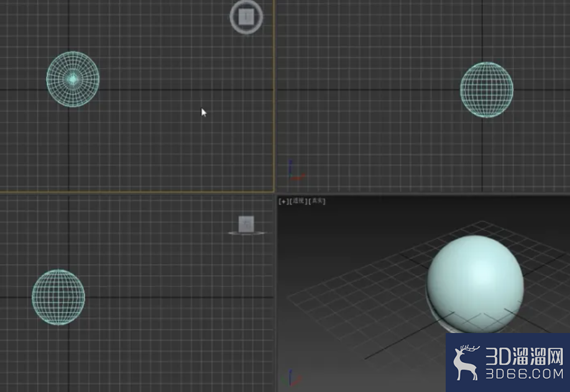Click the ViewCube face in bottom-left viewport
The image size is (570, 392).
point(246,224)
